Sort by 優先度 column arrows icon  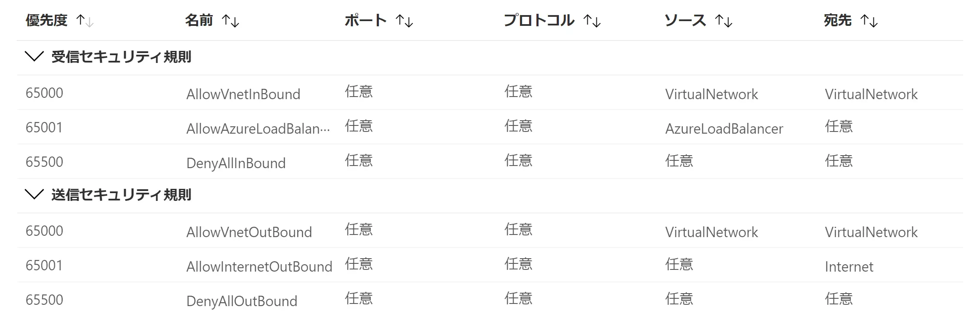(x=85, y=21)
